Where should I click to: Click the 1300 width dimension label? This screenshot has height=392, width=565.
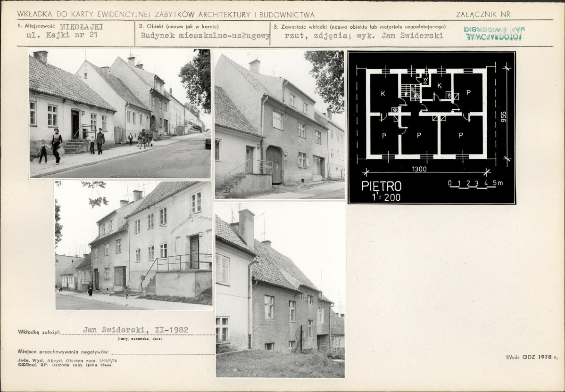click(419, 169)
